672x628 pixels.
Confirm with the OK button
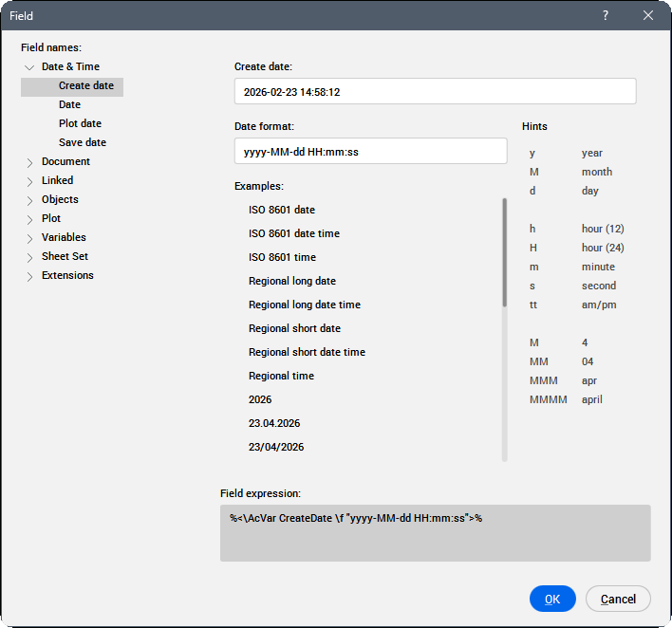[x=552, y=599]
